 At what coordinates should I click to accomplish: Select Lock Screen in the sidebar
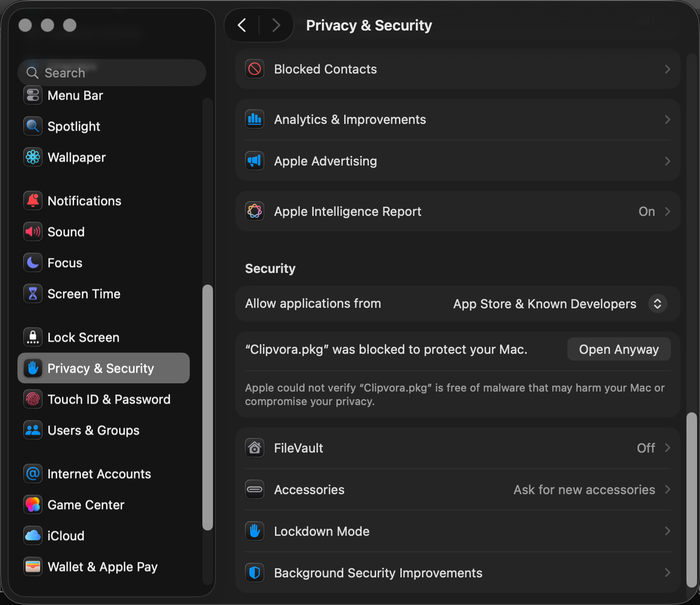click(104, 337)
